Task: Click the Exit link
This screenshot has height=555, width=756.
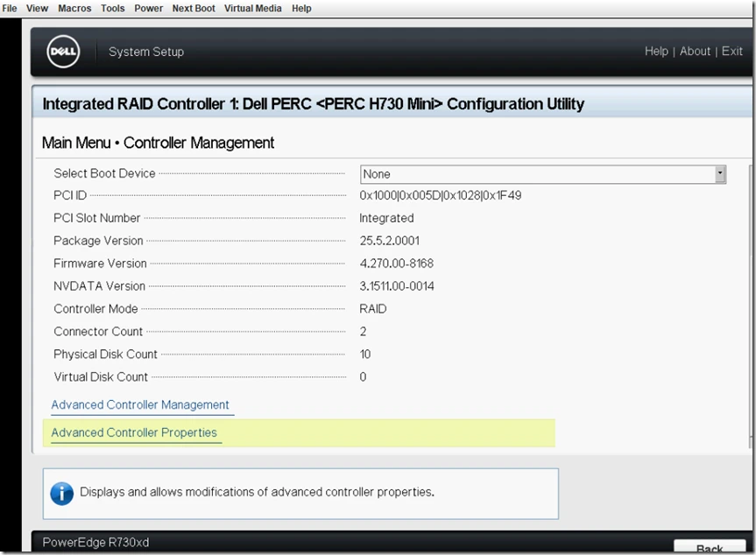Action: pos(731,51)
